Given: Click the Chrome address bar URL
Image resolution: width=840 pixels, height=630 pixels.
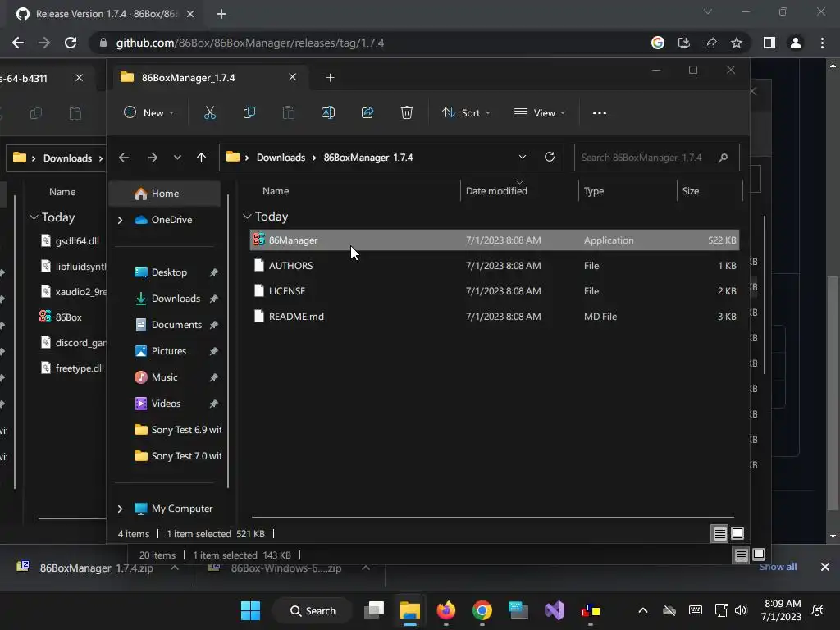Looking at the screenshot, I should pyautogui.click(x=250, y=43).
